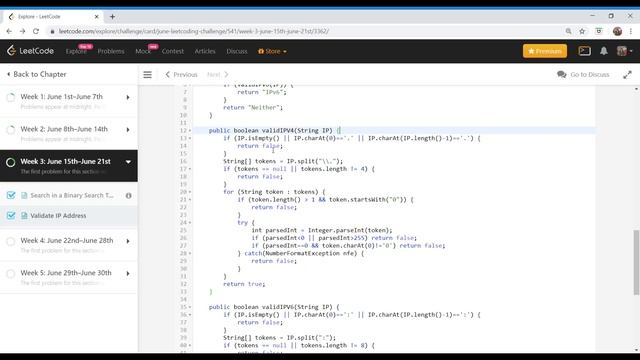
Task: Toggle the hamburger list menu icon
Action: point(147,74)
